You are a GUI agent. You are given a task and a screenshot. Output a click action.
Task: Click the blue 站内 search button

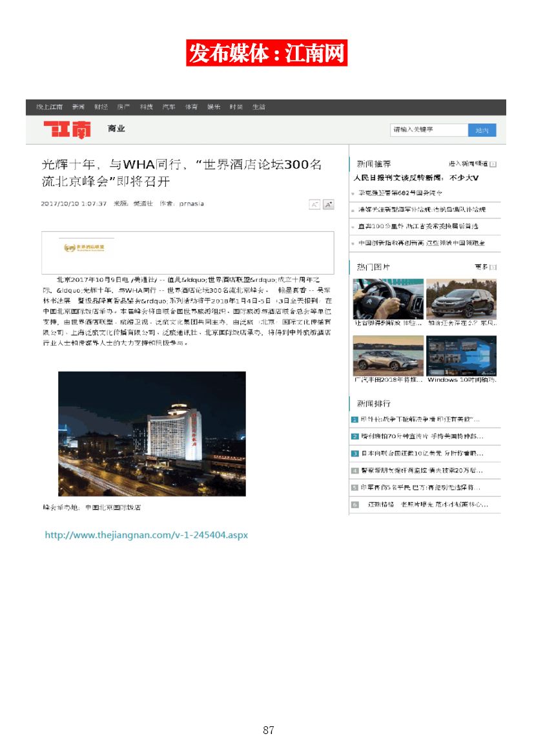pyautogui.click(x=482, y=130)
